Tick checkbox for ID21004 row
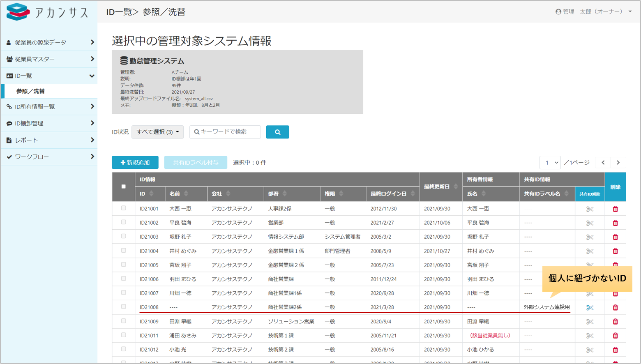This screenshot has width=641, height=364. (x=124, y=251)
